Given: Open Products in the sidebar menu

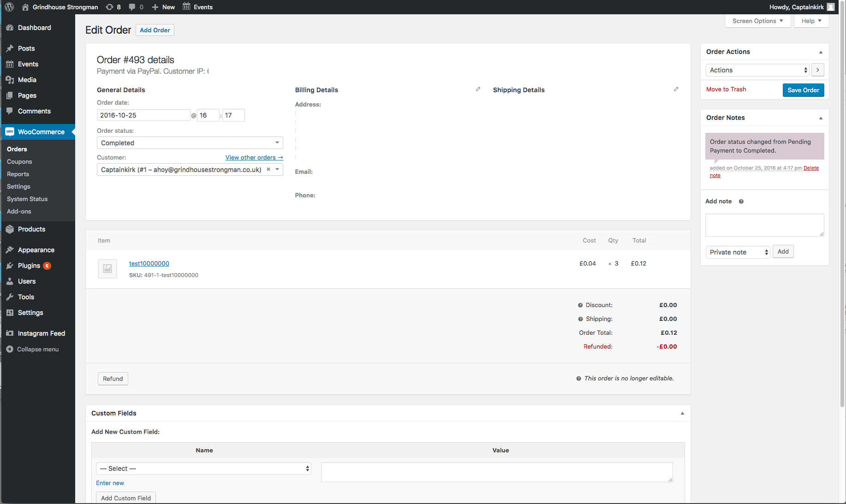Looking at the screenshot, I should point(31,229).
